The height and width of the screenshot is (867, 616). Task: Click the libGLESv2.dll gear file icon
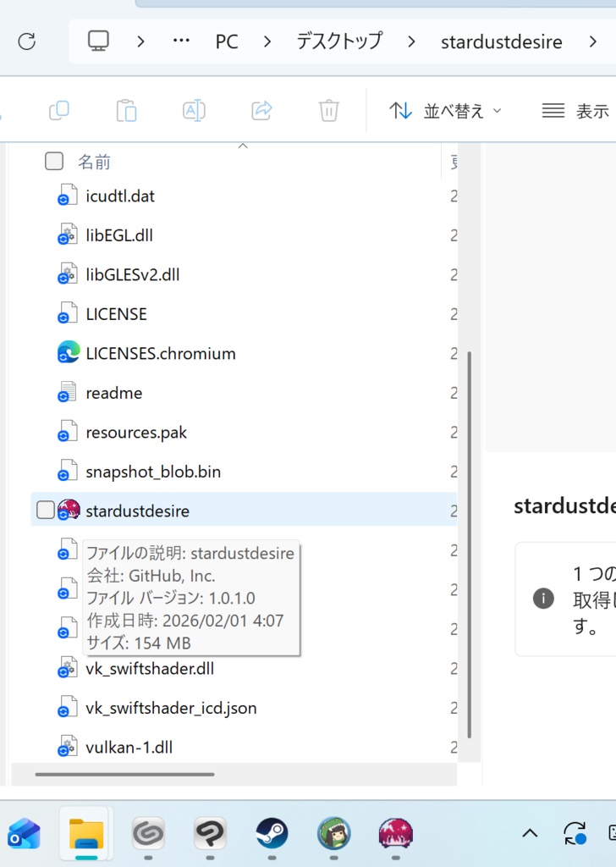coord(68,273)
